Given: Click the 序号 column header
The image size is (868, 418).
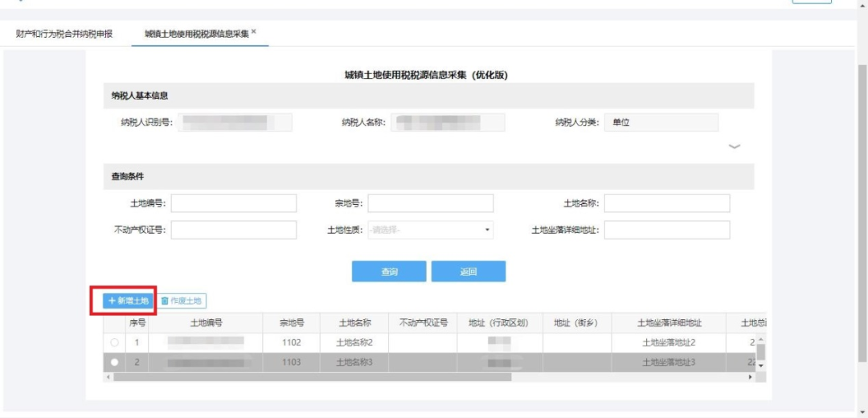Looking at the screenshot, I should tap(137, 323).
